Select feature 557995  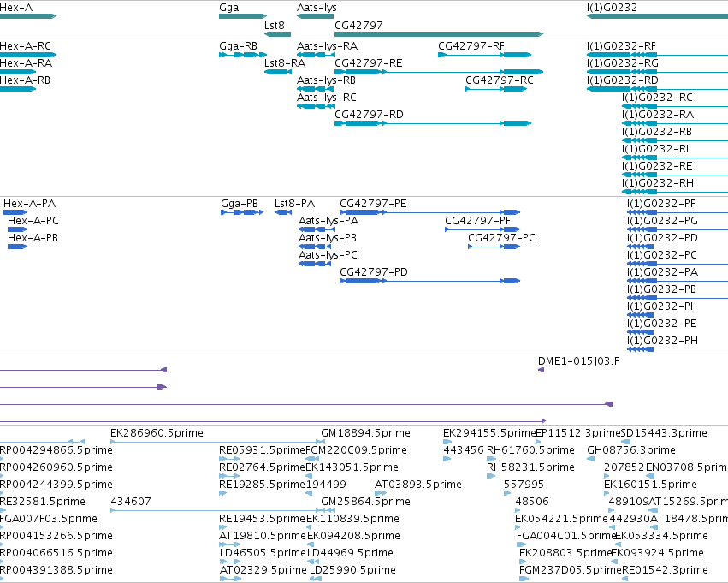pos(507,493)
